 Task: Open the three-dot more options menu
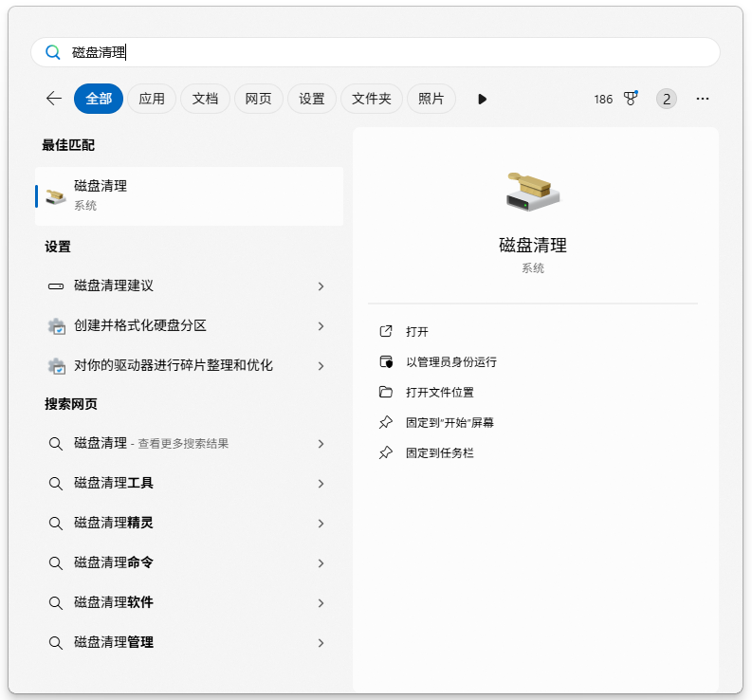click(x=703, y=99)
